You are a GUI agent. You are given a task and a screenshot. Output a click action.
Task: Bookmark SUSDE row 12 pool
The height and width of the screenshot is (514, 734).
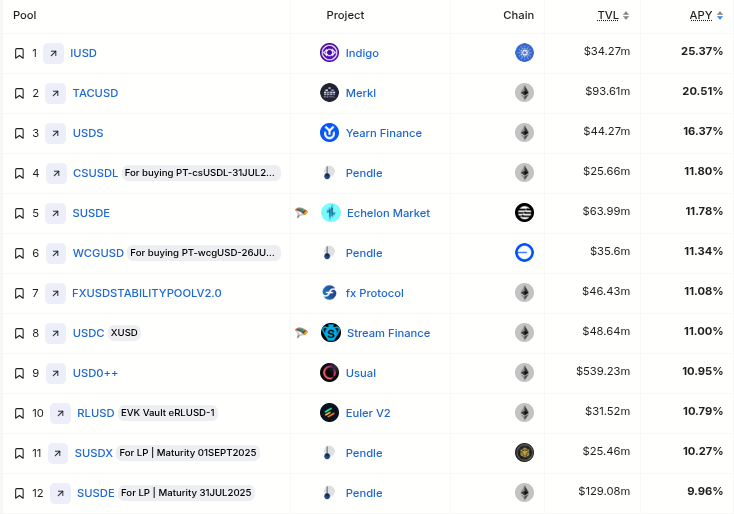19,493
